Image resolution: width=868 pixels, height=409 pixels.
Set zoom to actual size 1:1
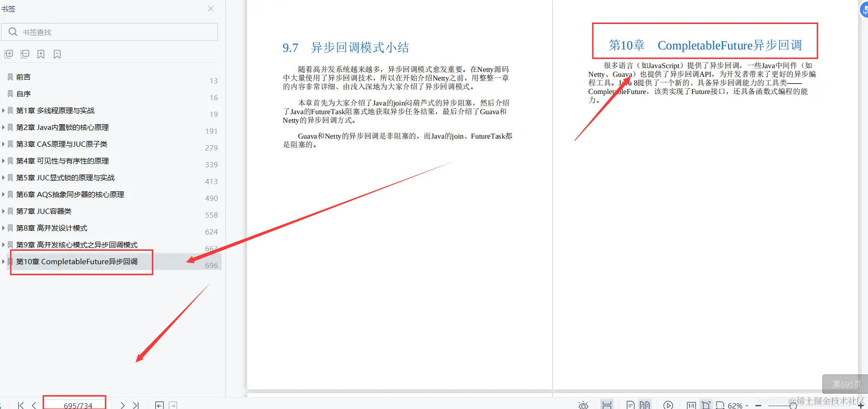tap(691, 405)
